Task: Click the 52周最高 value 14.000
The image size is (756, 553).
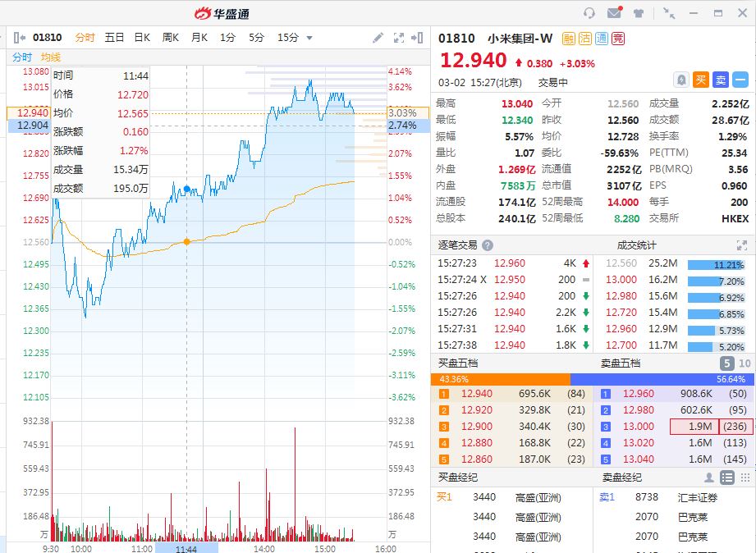Action: coord(623,202)
